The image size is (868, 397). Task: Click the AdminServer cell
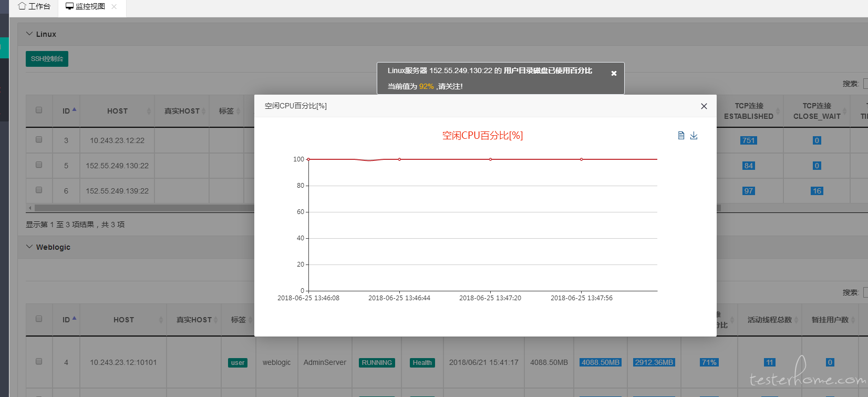pos(325,362)
